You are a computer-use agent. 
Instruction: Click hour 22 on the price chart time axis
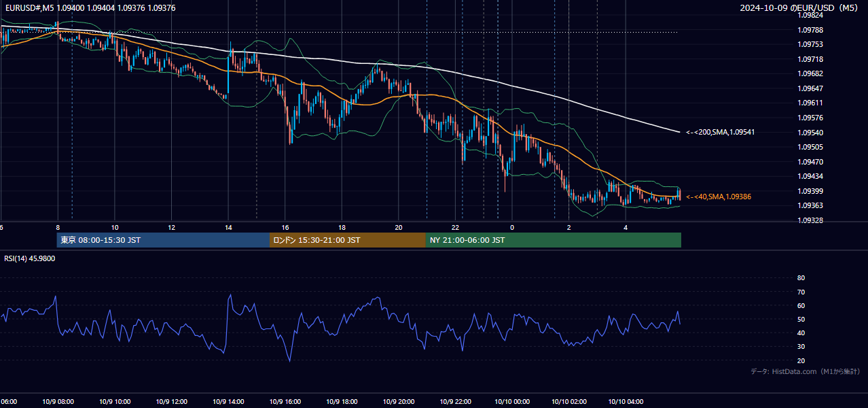tap(456, 227)
